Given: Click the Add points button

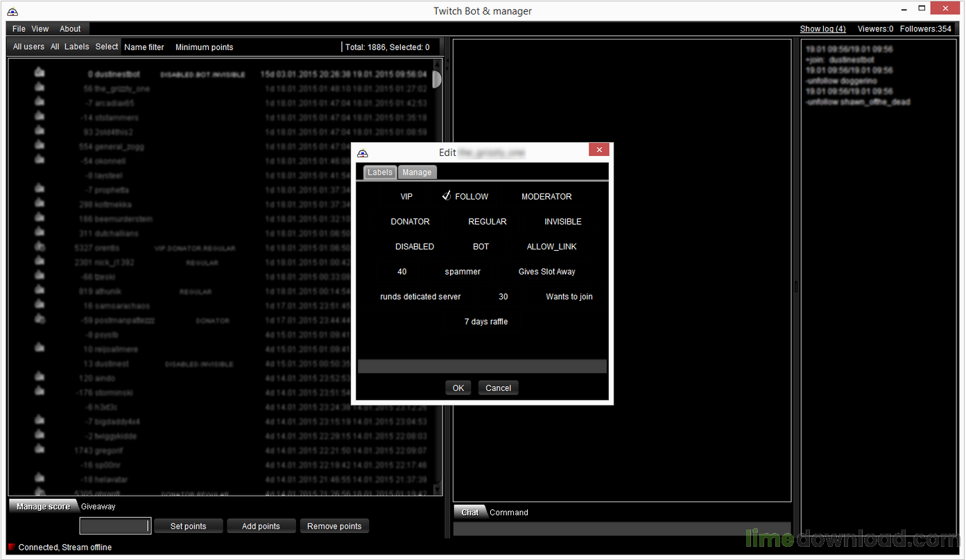Looking at the screenshot, I should (261, 526).
